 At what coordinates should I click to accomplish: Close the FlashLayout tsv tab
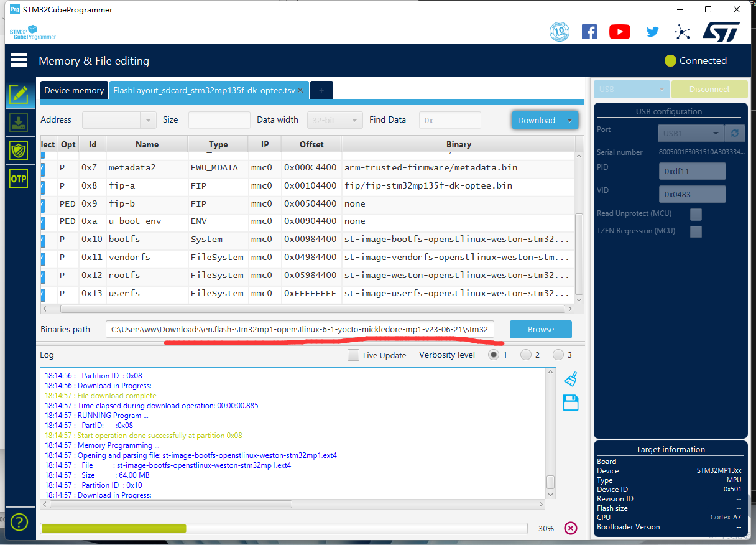tap(300, 90)
